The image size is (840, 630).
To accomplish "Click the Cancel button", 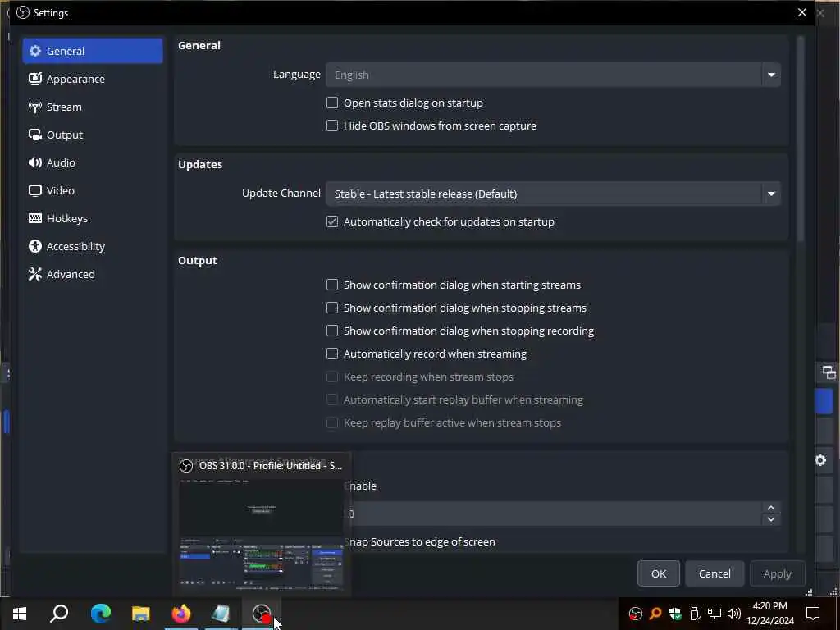I will click(714, 573).
